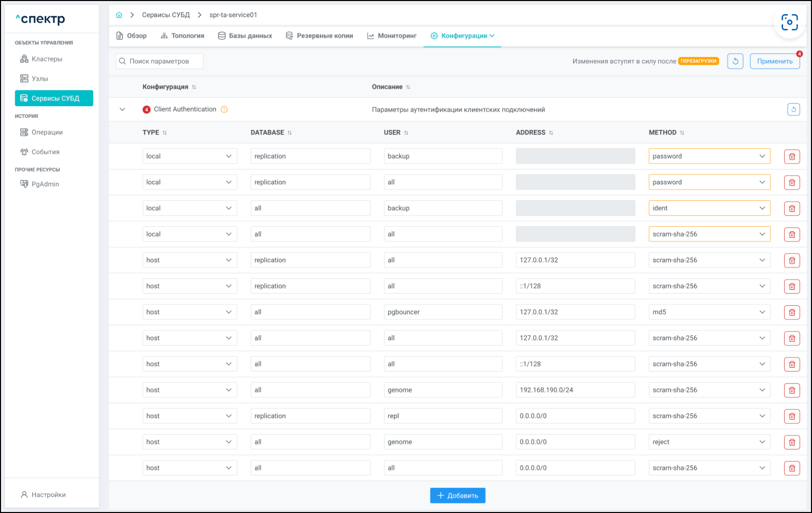Click the home icon in breadcrumb

coord(119,15)
